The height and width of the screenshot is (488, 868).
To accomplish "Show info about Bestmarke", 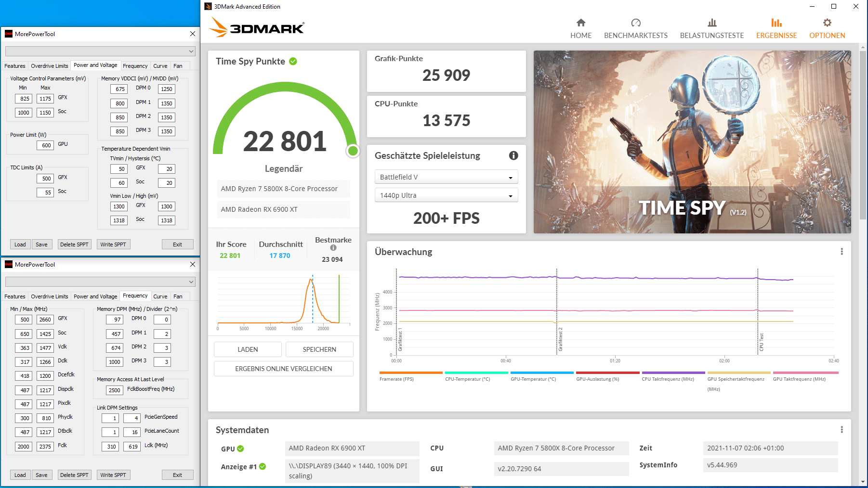I will tap(333, 248).
